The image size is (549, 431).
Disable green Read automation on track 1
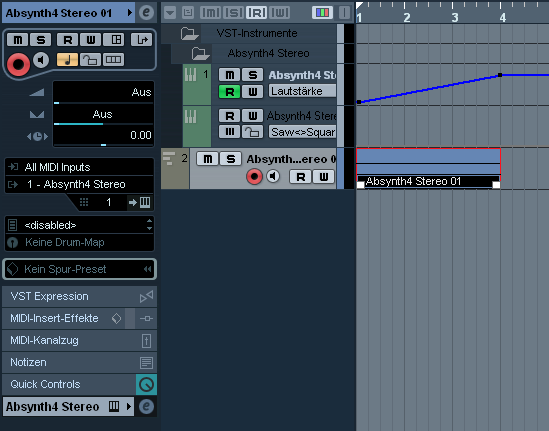tap(229, 92)
